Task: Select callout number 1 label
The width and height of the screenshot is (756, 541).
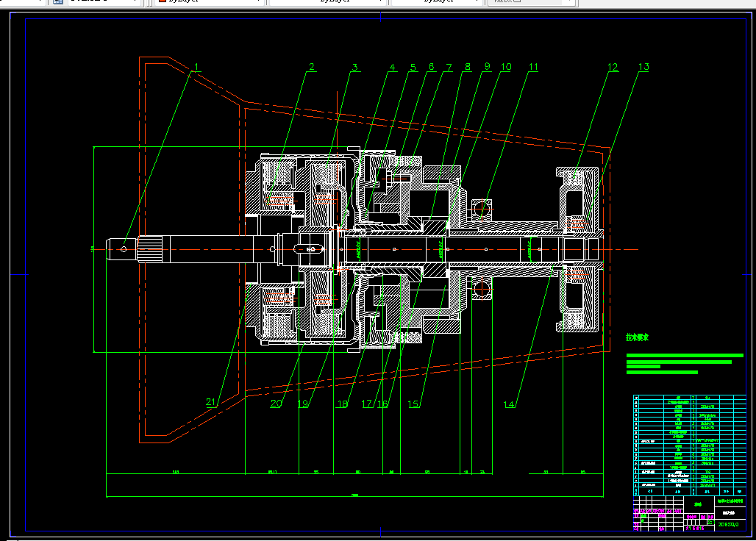Action: click(196, 67)
